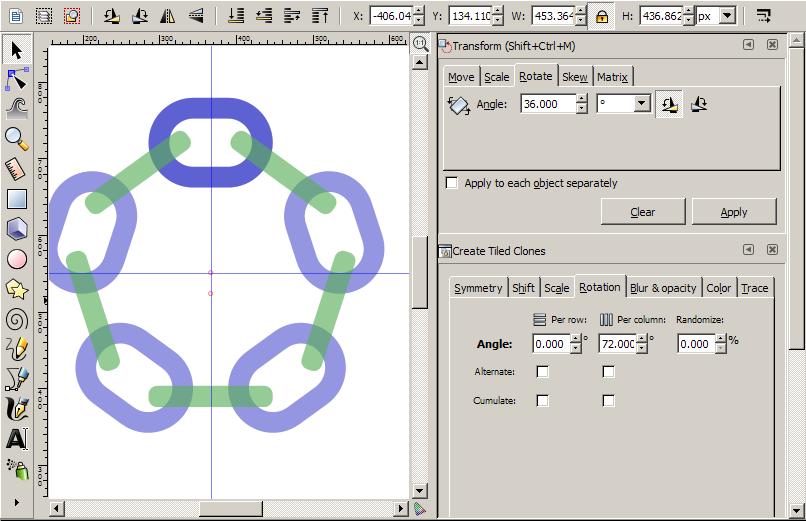
Task: Click the flip horizontal toolbar icon
Action: (x=168, y=16)
